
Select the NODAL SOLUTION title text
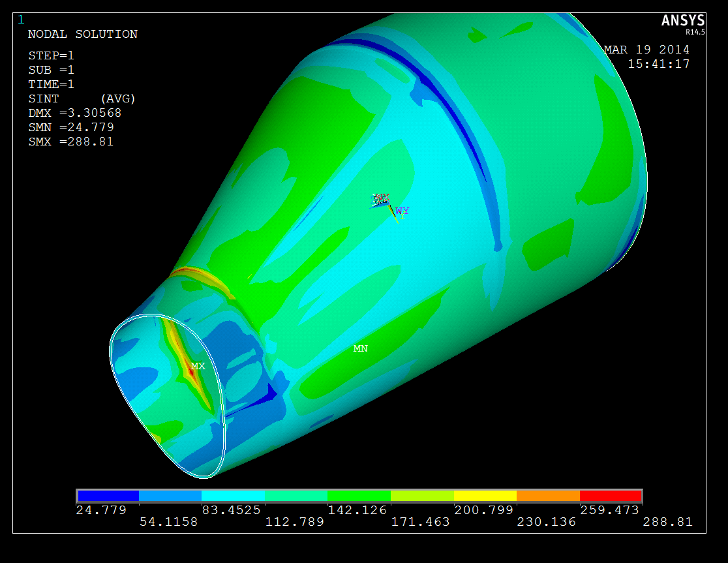click(83, 34)
